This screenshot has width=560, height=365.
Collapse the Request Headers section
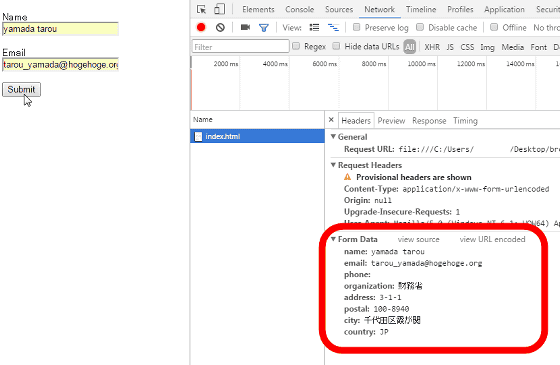point(333,165)
